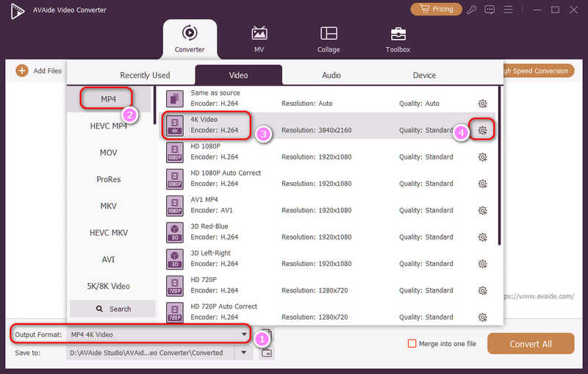Viewport: 588px width, 374px height.
Task: Choose AVI format
Action: [108, 259]
